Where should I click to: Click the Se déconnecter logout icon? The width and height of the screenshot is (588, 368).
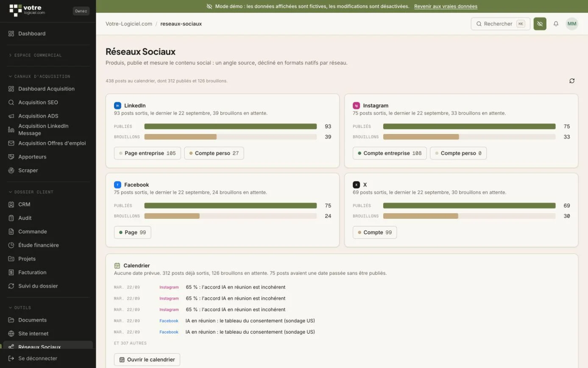(11, 358)
